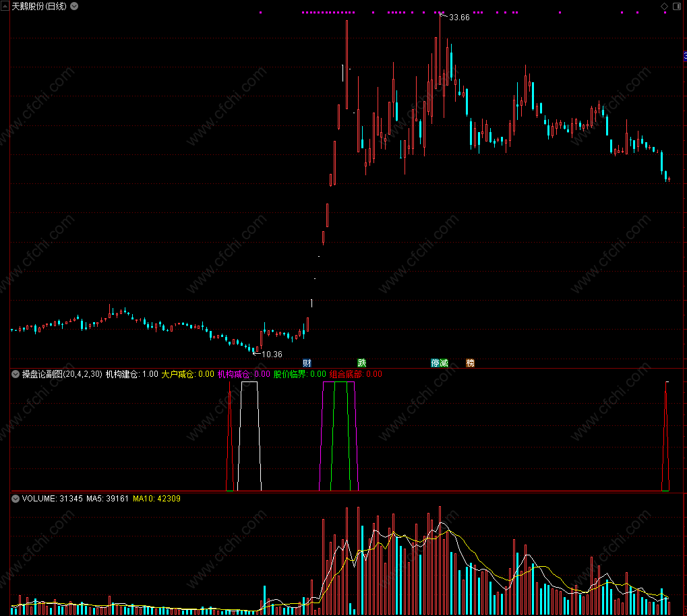Click the 10.36 low price label
687x616 pixels.
coord(272,354)
